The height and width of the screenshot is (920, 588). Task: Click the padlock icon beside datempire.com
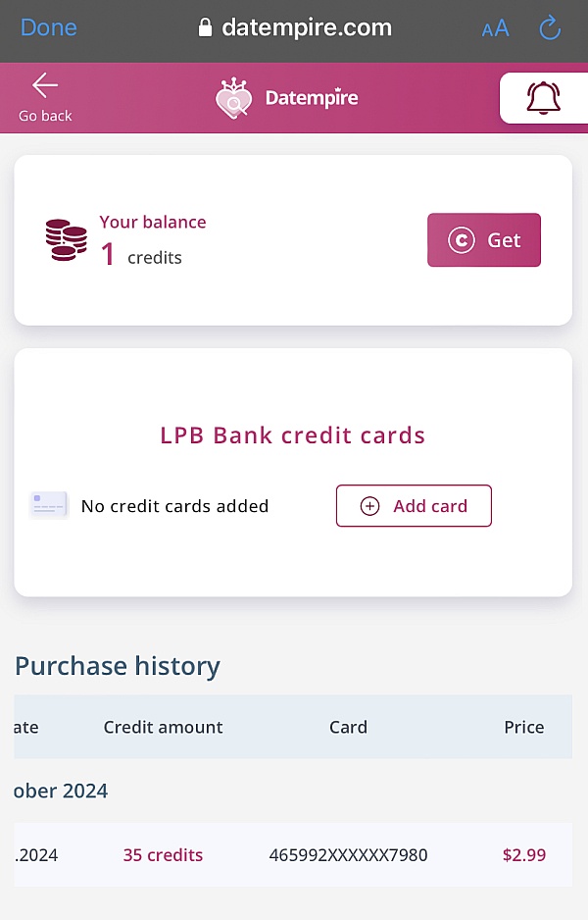click(205, 27)
